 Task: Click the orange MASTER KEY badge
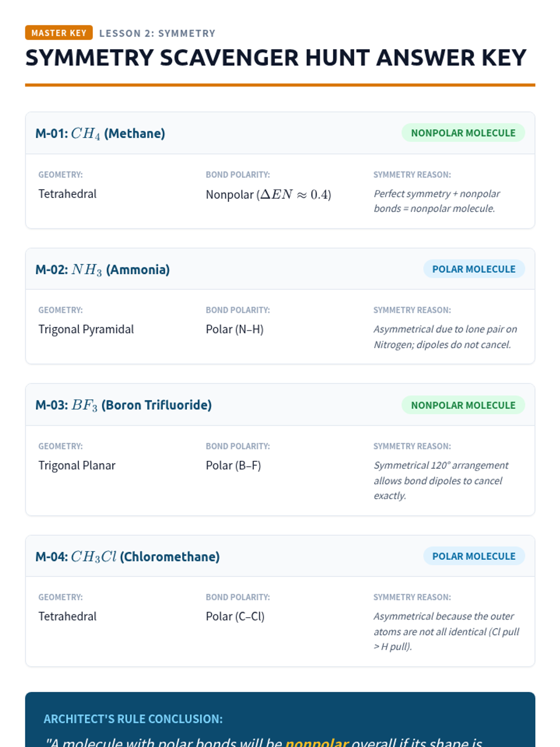(59, 33)
